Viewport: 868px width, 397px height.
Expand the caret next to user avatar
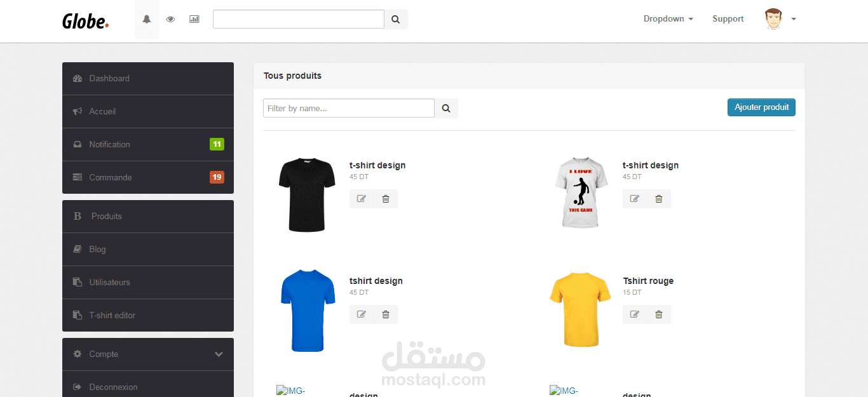[x=794, y=19]
